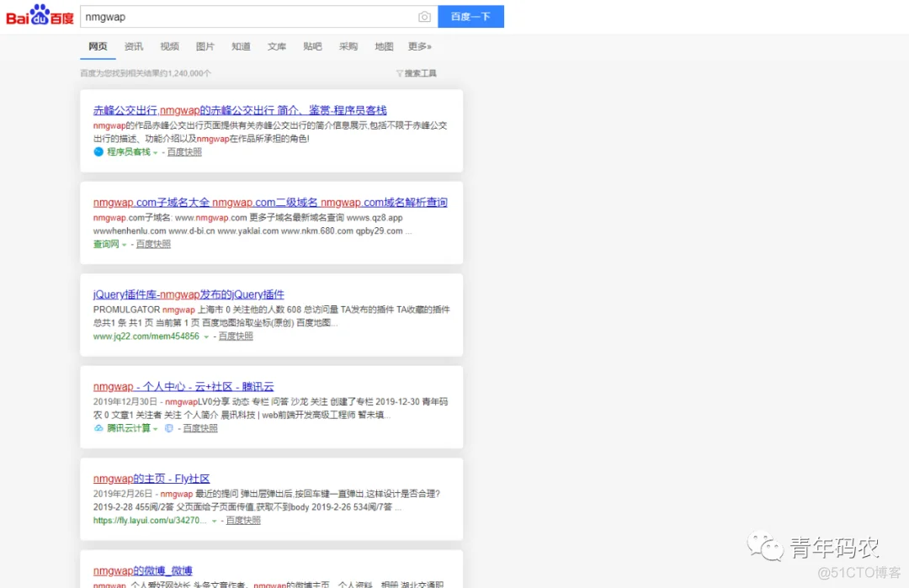909x588 pixels.
Task: Open 百度快照 for 腾讯云 result
Action: pyautogui.click(x=200, y=428)
